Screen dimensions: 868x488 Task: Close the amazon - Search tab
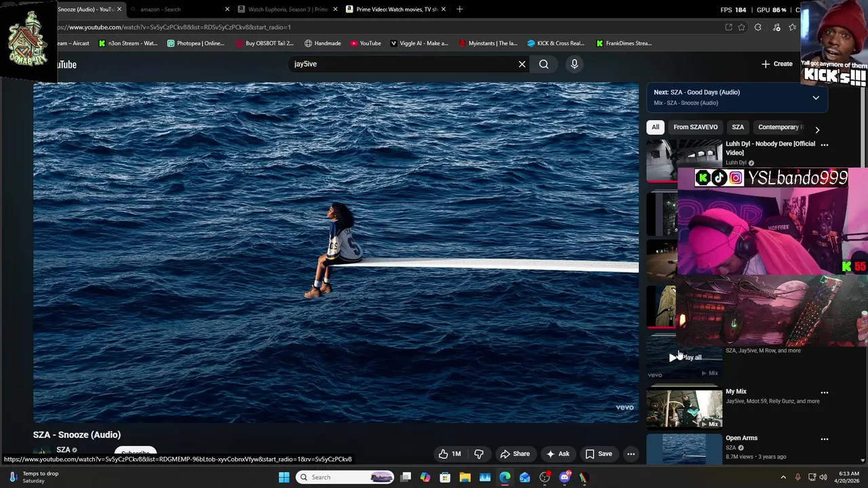coord(227,9)
